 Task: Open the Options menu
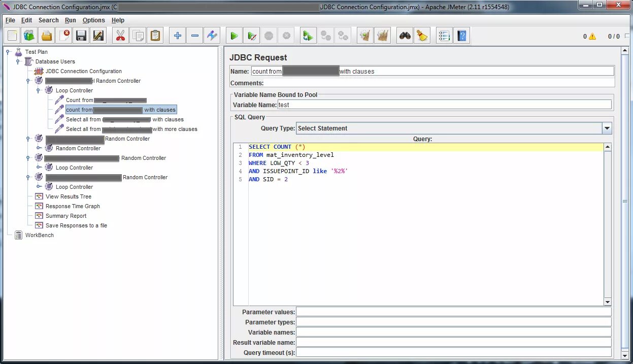point(93,20)
